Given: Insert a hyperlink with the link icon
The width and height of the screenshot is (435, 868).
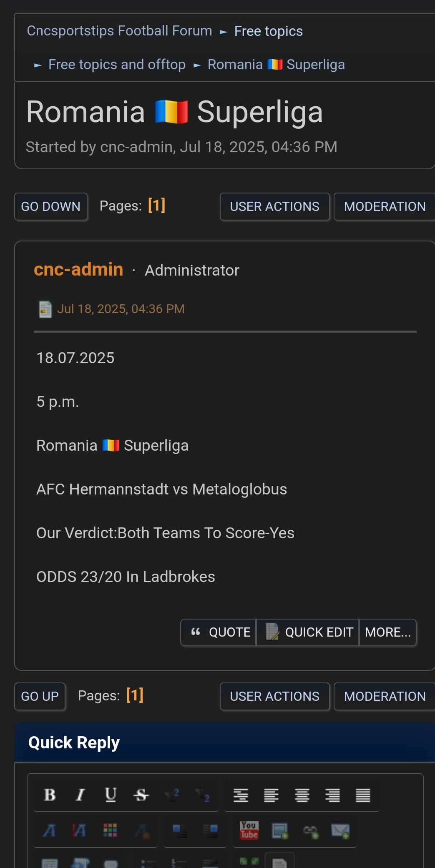Looking at the screenshot, I should pyautogui.click(x=310, y=831).
